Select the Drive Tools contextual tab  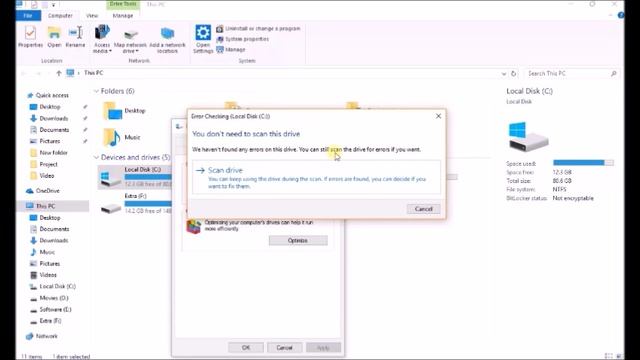click(x=123, y=4)
